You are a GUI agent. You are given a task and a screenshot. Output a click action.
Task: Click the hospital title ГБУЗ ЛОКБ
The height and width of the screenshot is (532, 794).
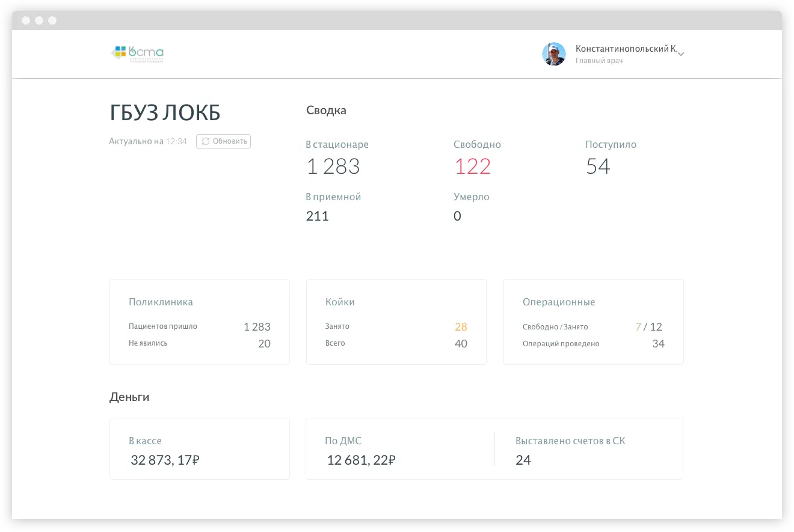165,112
